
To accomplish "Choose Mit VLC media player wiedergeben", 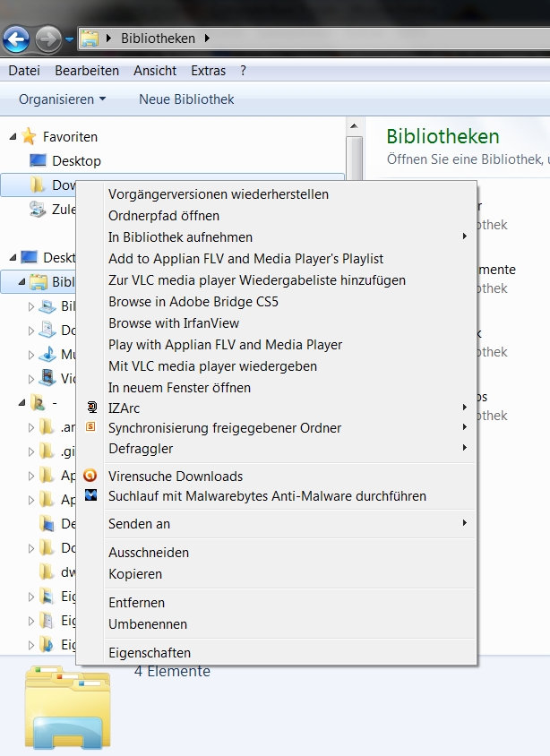I will 277,366.
